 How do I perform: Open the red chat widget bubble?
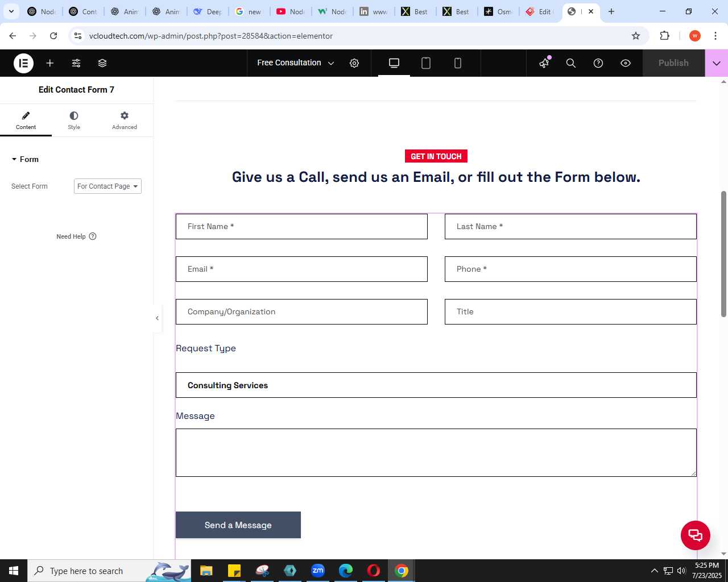click(696, 535)
